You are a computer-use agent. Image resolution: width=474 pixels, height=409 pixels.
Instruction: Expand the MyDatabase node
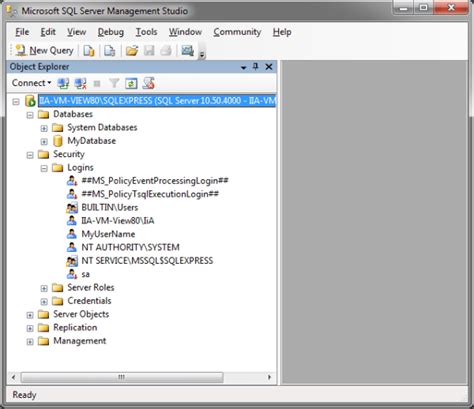[44, 142]
